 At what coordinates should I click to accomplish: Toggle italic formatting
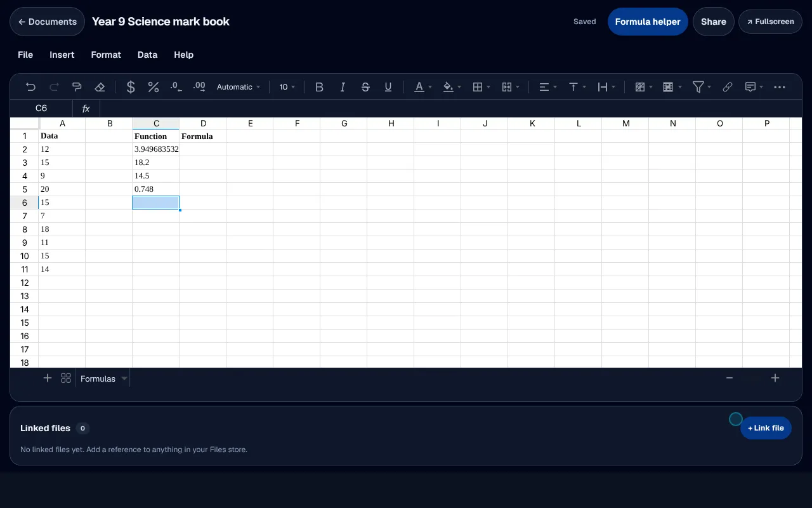[343, 87]
